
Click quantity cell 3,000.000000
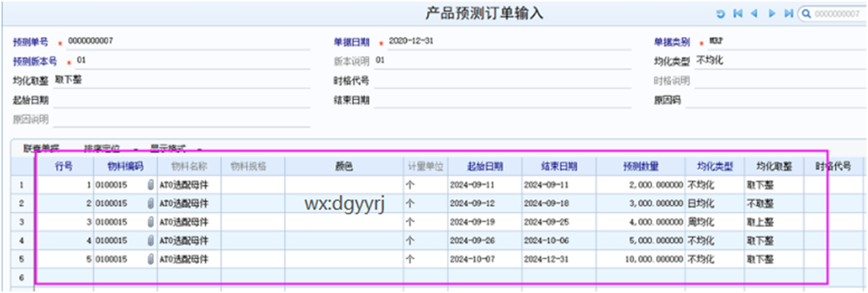click(x=641, y=204)
